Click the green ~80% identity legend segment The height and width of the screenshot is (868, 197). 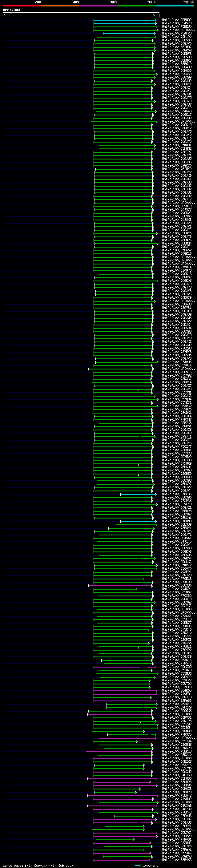coord(137,6)
